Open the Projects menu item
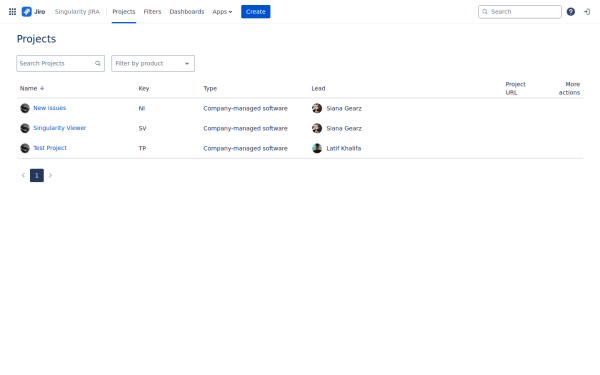600x375 pixels. pyautogui.click(x=124, y=12)
